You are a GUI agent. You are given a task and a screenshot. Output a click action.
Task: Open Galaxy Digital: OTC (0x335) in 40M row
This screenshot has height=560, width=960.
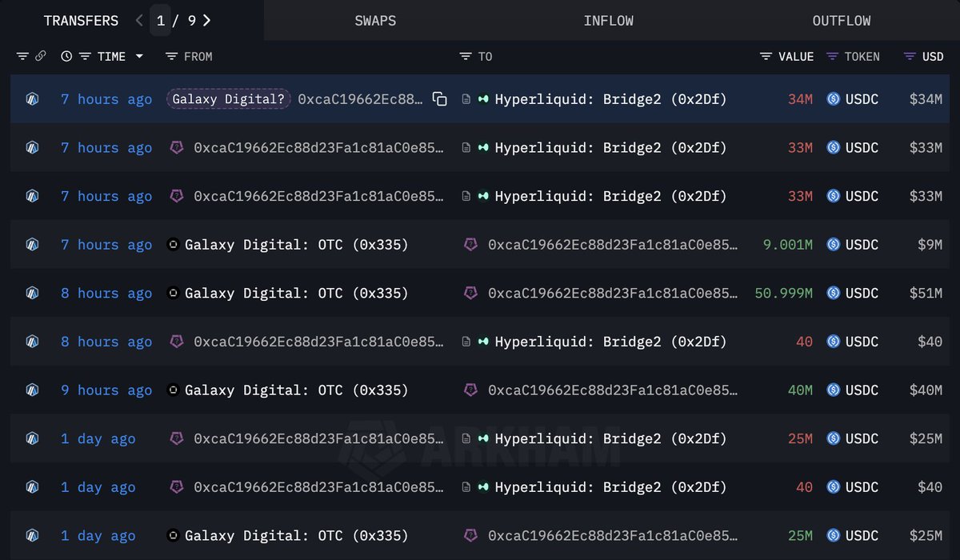(x=297, y=390)
